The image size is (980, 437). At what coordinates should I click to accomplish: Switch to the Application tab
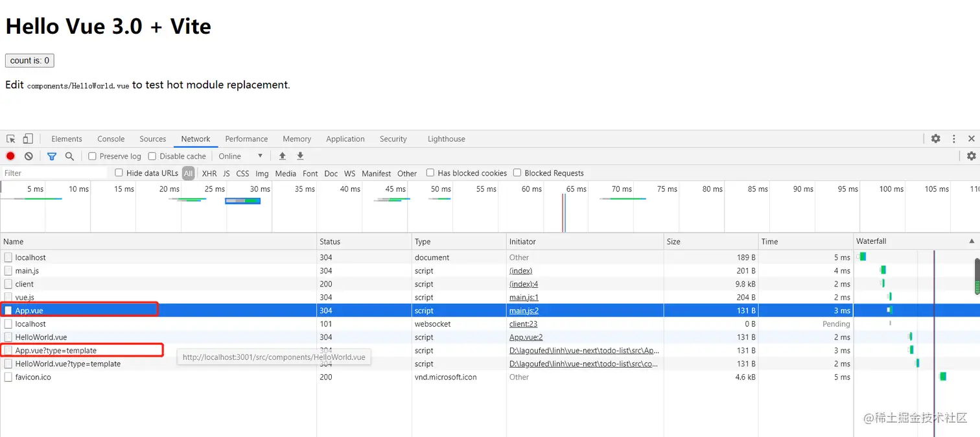[x=345, y=139]
